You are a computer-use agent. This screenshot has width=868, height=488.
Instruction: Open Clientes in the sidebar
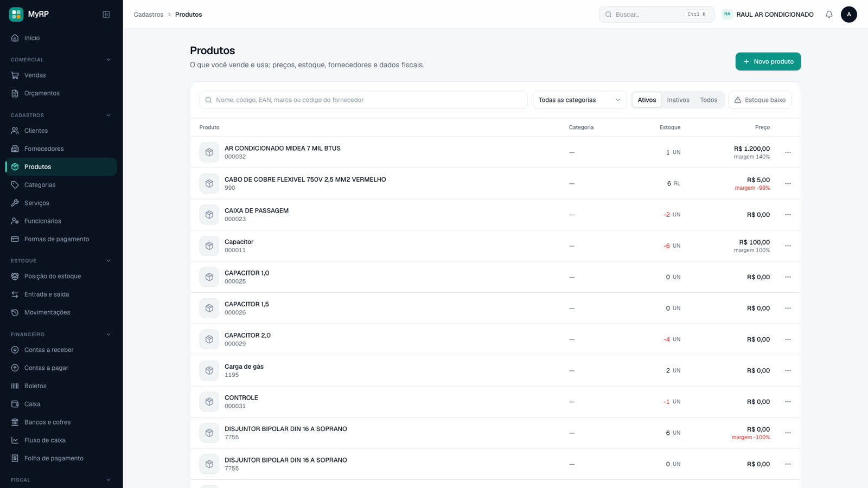point(61,131)
